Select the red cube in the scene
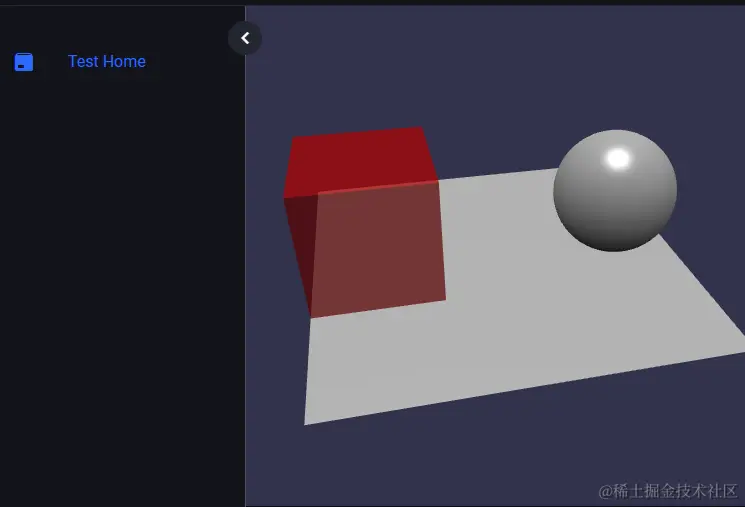The image size is (745, 507). (x=364, y=221)
